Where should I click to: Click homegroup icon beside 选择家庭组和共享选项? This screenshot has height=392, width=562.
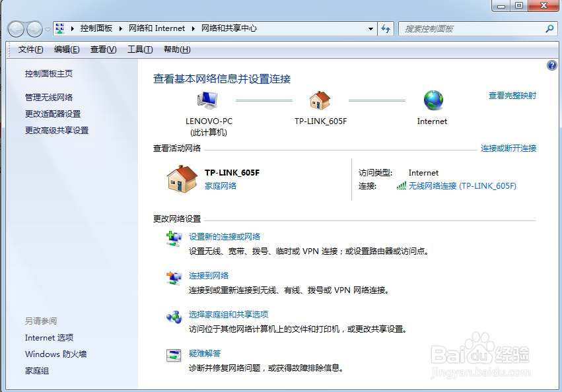tap(174, 317)
